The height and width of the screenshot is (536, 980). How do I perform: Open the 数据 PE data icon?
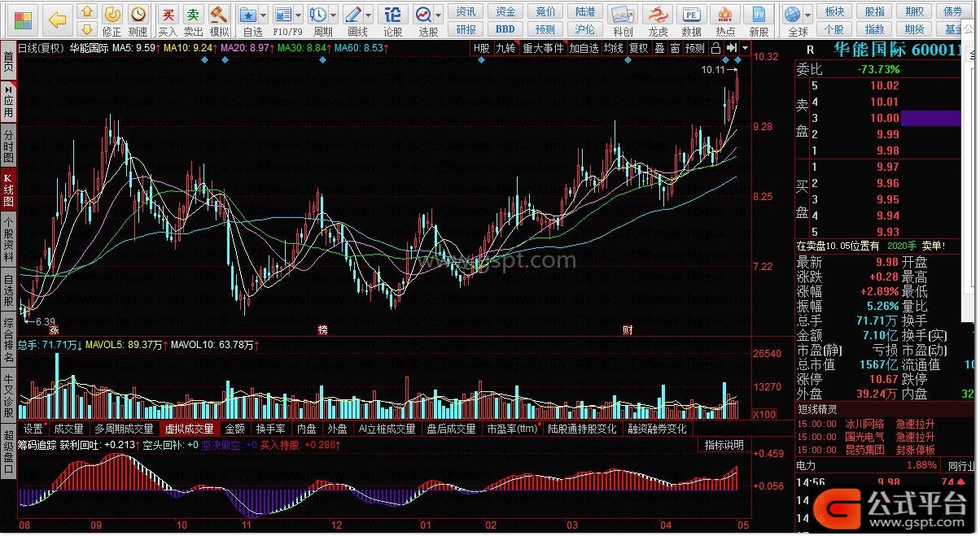pos(691,15)
